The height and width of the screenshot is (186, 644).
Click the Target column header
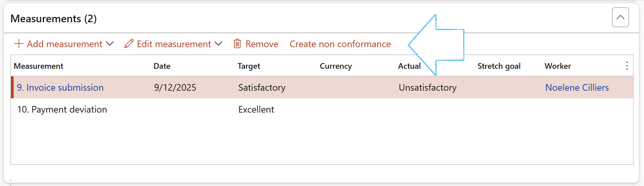pos(249,66)
